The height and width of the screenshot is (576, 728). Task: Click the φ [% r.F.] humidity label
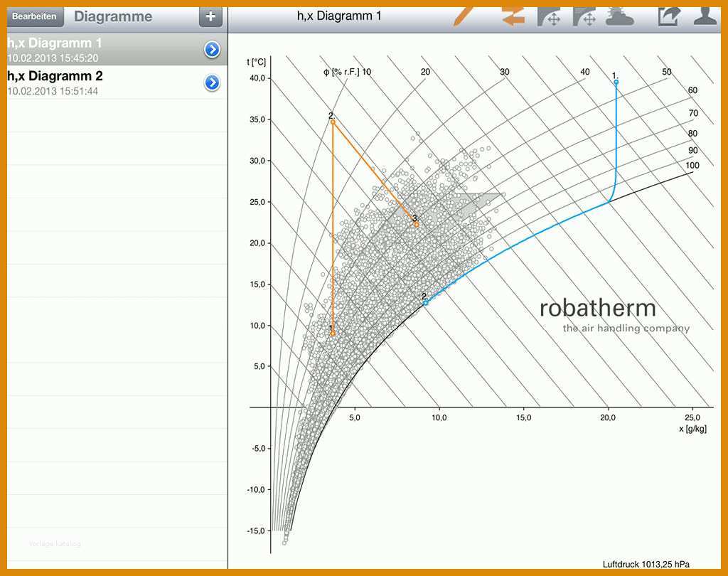click(342, 72)
